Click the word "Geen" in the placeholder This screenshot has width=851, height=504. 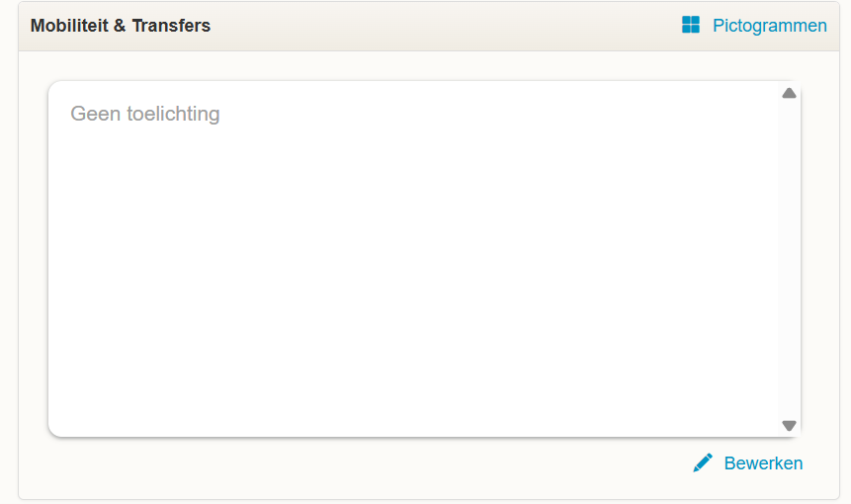tap(96, 114)
